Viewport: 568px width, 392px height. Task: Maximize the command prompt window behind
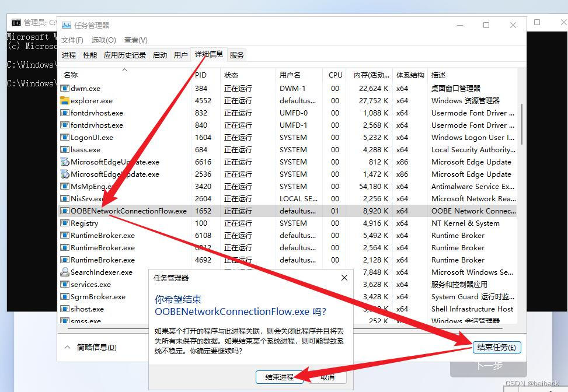coord(537,22)
